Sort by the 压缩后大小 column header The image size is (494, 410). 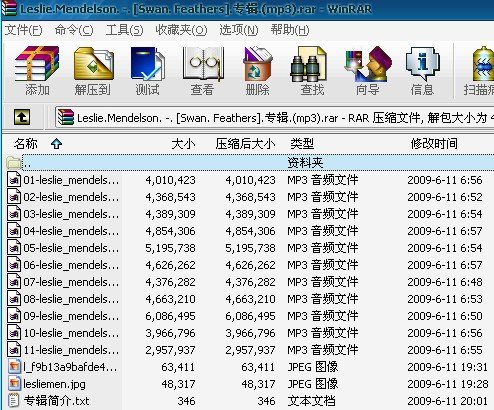(245, 144)
